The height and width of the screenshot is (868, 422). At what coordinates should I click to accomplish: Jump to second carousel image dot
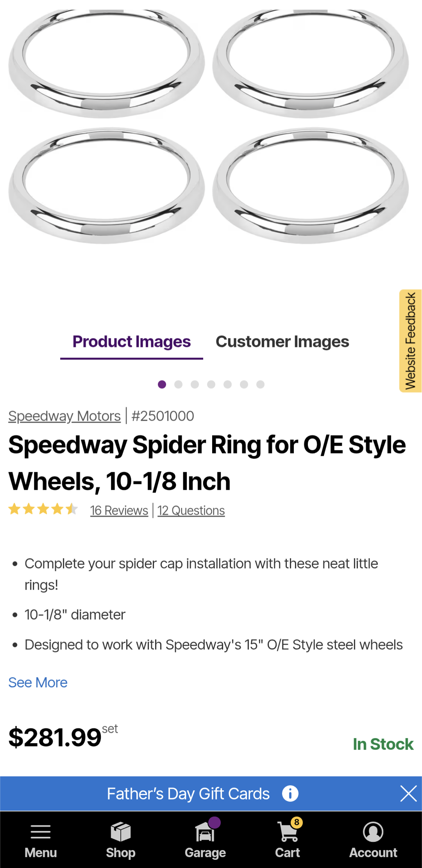[x=179, y=384]
